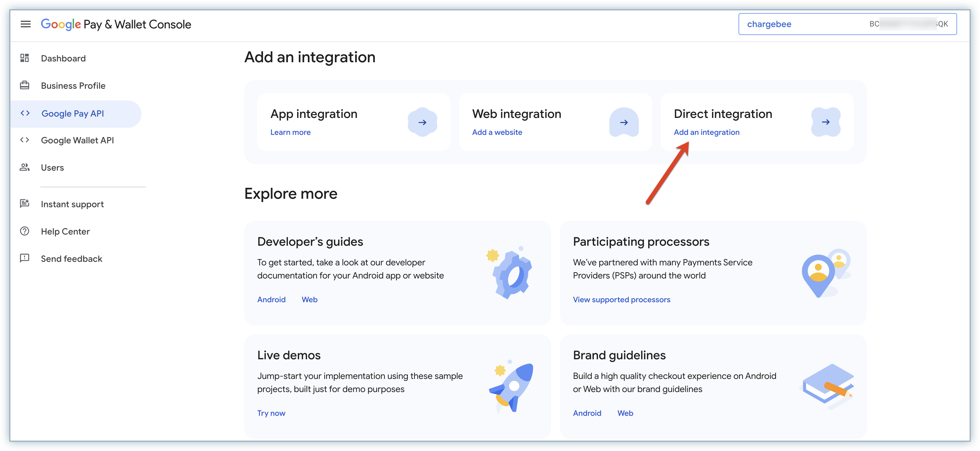Click the Instant support chat icon

tap(25, 204)
